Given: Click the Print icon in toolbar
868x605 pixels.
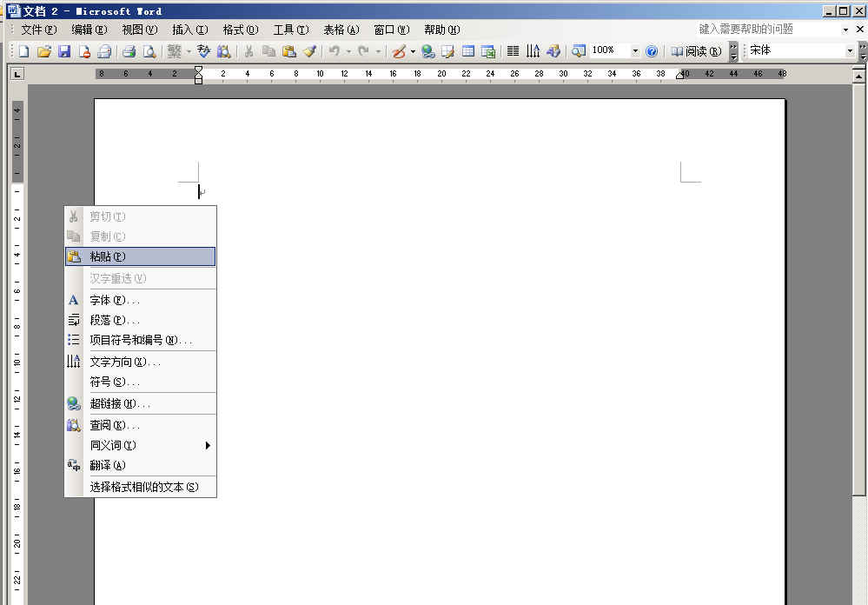Looking at the screenshot, I should 129,51.
